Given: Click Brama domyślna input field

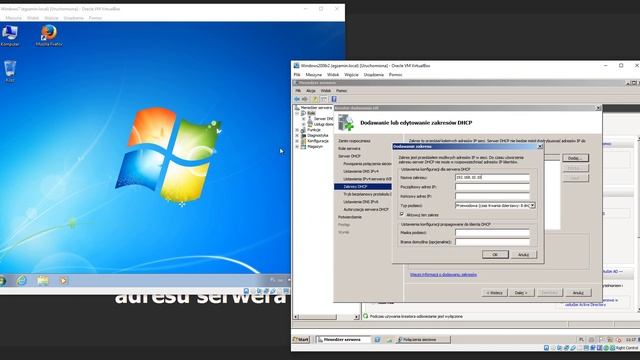Looking at the screenshot, I should pos(492,242).
